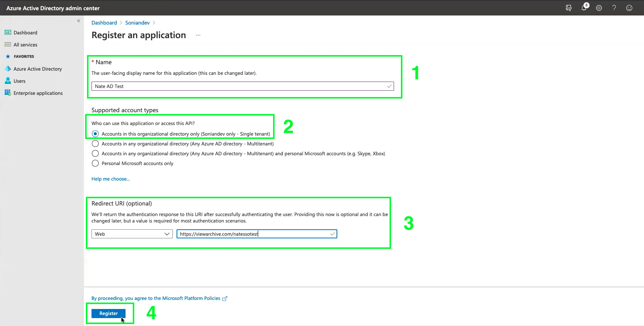The image size is (644, 326).
Task: Click the Redirect URI input field
Action: click(x=257, y=234)
